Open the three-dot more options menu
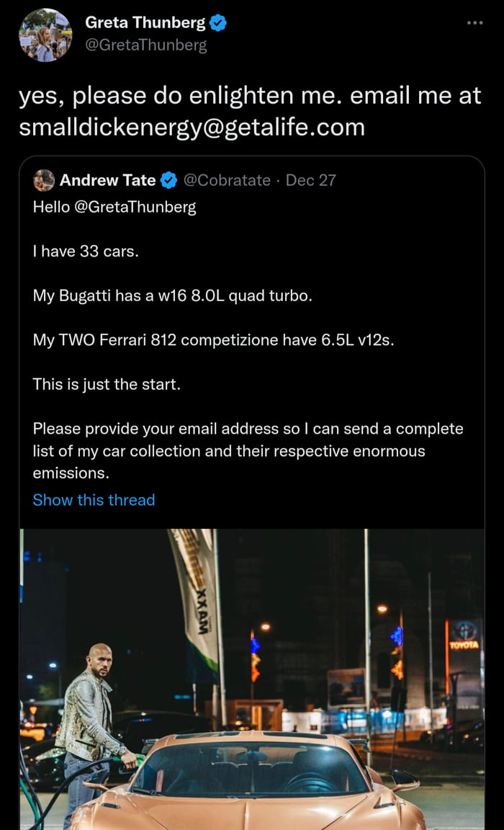Image resolution: width=504 pixels, height=830 pixels. click(474, 23)
